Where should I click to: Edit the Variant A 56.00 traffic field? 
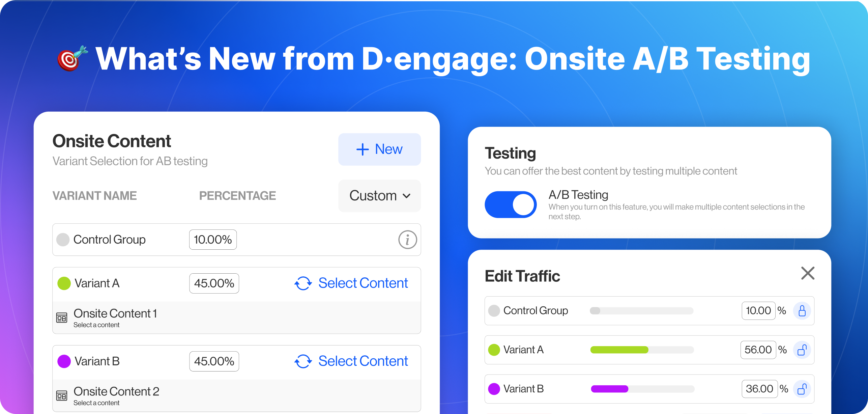[758, 350]
